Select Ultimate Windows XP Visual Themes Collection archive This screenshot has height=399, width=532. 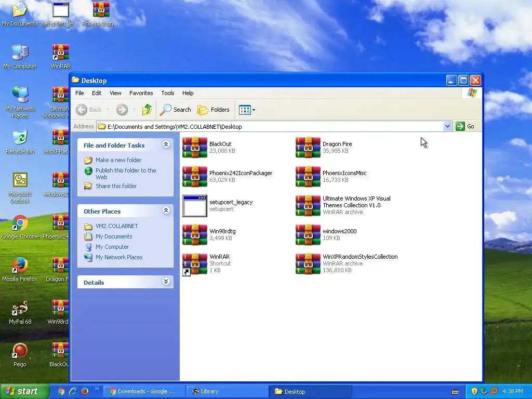(x=308, y=205)
